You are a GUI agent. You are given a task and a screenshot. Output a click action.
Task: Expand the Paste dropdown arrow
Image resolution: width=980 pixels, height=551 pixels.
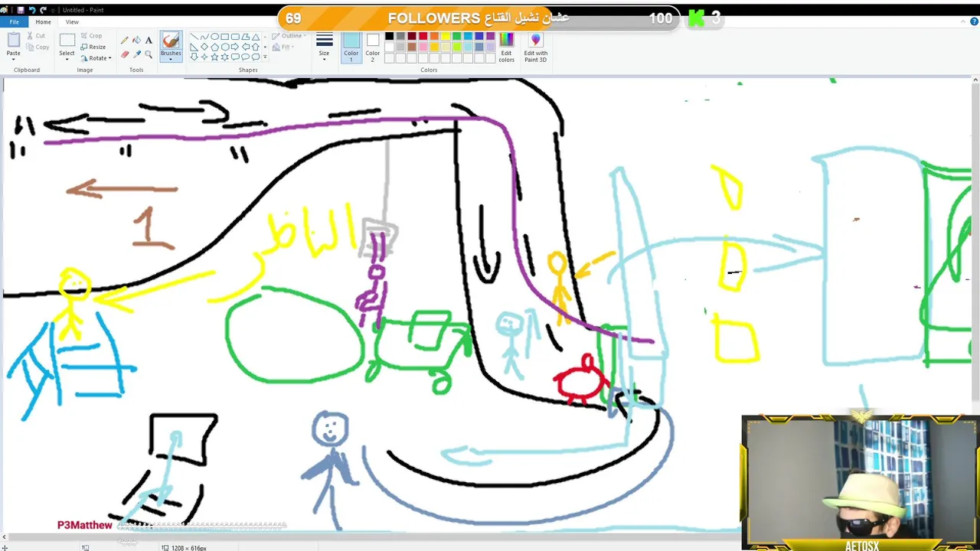[x=14, y=60]
